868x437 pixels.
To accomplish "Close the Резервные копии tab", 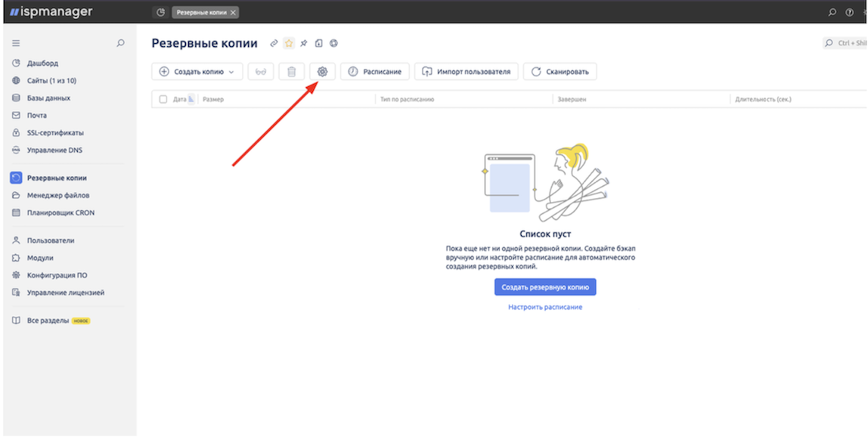I will click(232, 12).
